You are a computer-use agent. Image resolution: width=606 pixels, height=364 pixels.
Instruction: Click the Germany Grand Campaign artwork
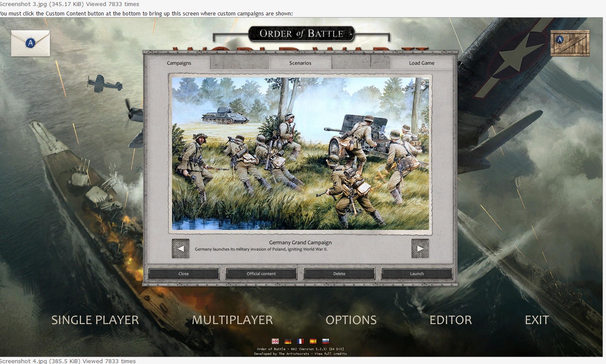pyautogui.click(x=300, y=154)
